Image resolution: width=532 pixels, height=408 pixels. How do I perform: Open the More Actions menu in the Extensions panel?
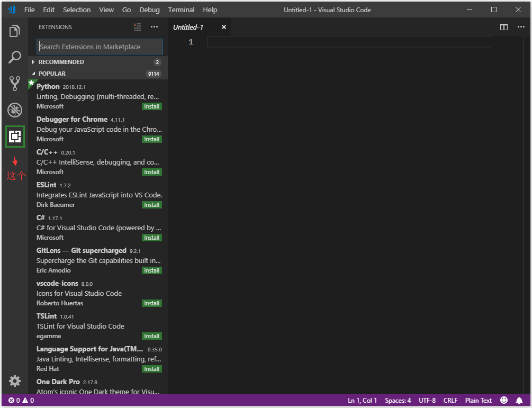point(154,26)
